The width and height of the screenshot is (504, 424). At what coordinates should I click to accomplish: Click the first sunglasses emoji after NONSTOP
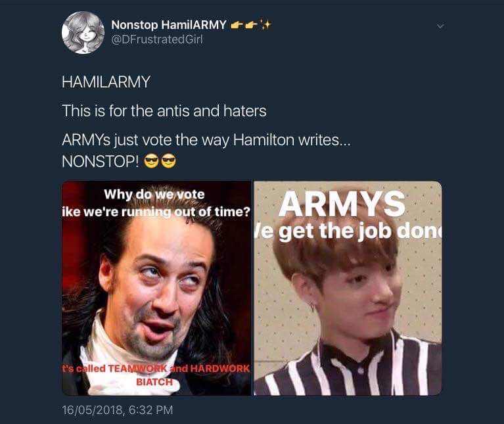coord(150,161)
